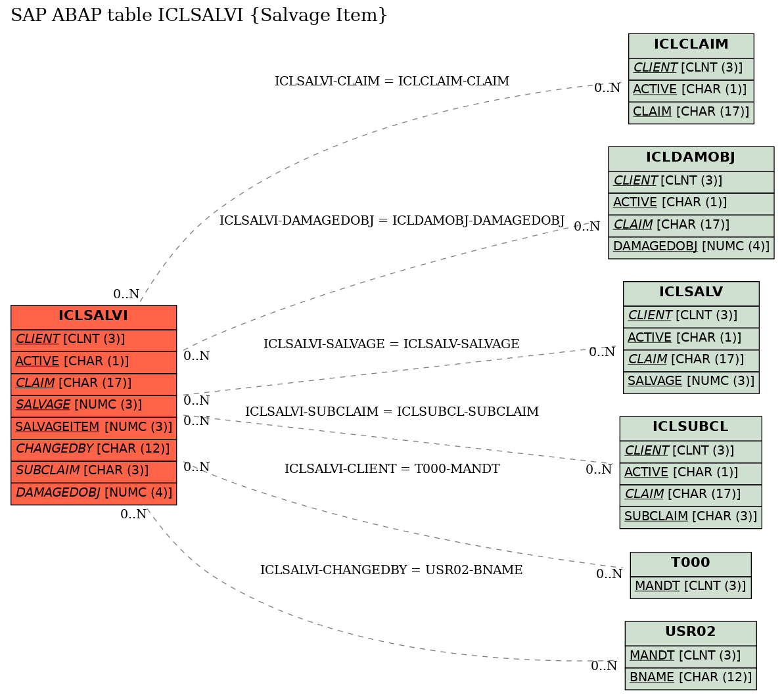Viewport: 784px width, 697px height.
Task: Click ACTIVE [CHAR (1)] in ICLDAMOBJ table
Action: (691, 204)
